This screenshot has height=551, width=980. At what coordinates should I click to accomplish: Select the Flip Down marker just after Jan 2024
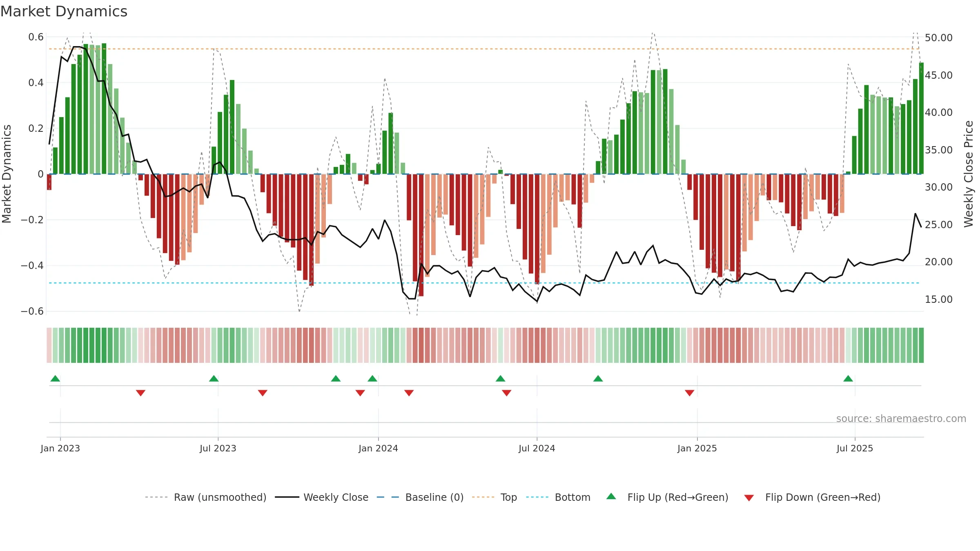pyautogui.click(x=409, y=393)
